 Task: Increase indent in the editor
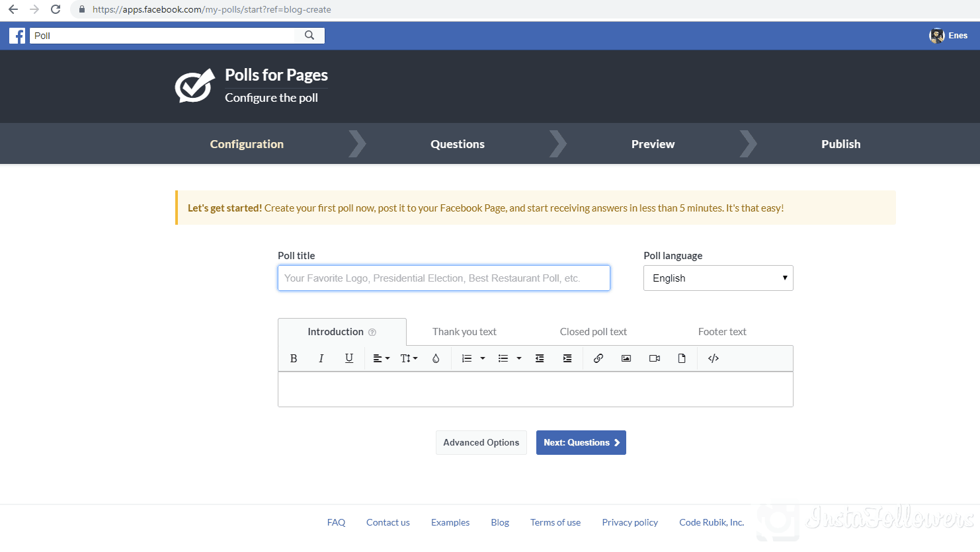point(567,358)
